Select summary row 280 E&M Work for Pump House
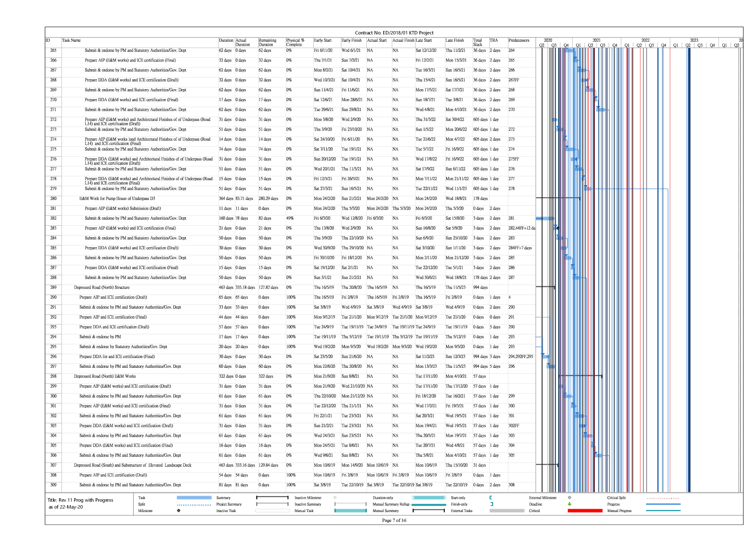The width and height of the screenshot is (756, 534). [117, 199]
